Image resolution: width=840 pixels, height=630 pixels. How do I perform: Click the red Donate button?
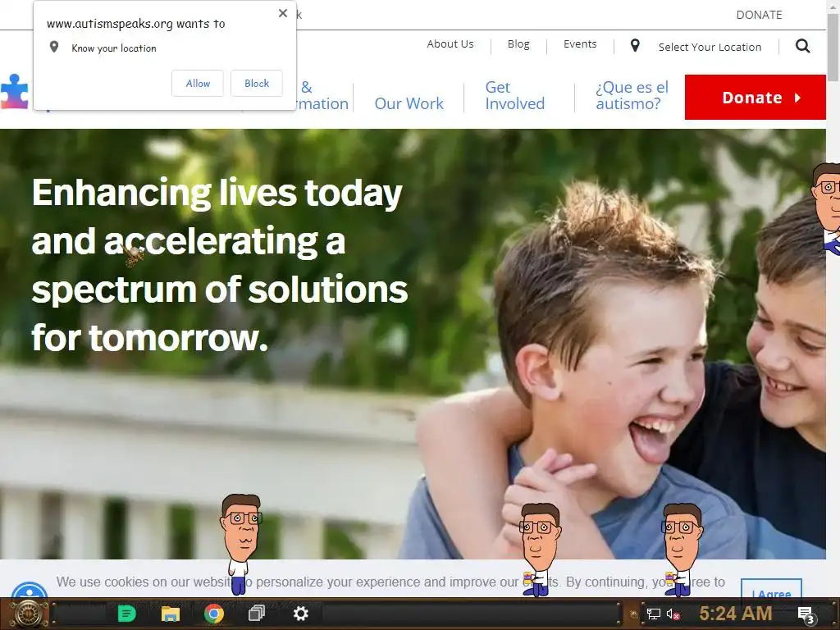coord(755,98)
